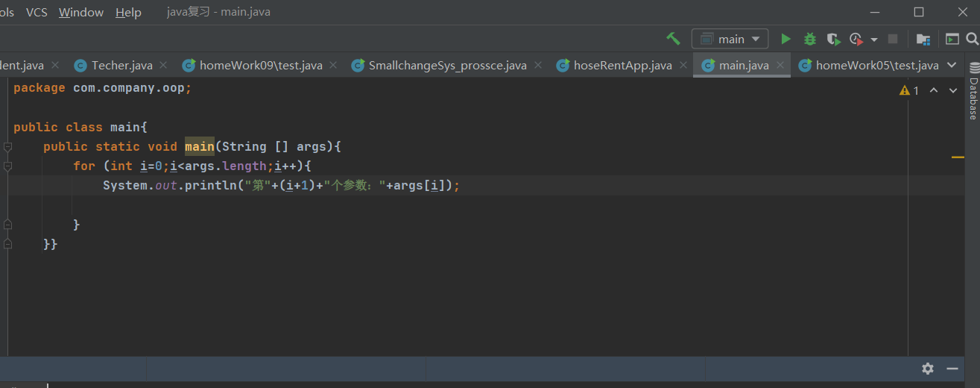Open tool window settings gear
This screenshot has width=980, height=388.
coord(928,369)
